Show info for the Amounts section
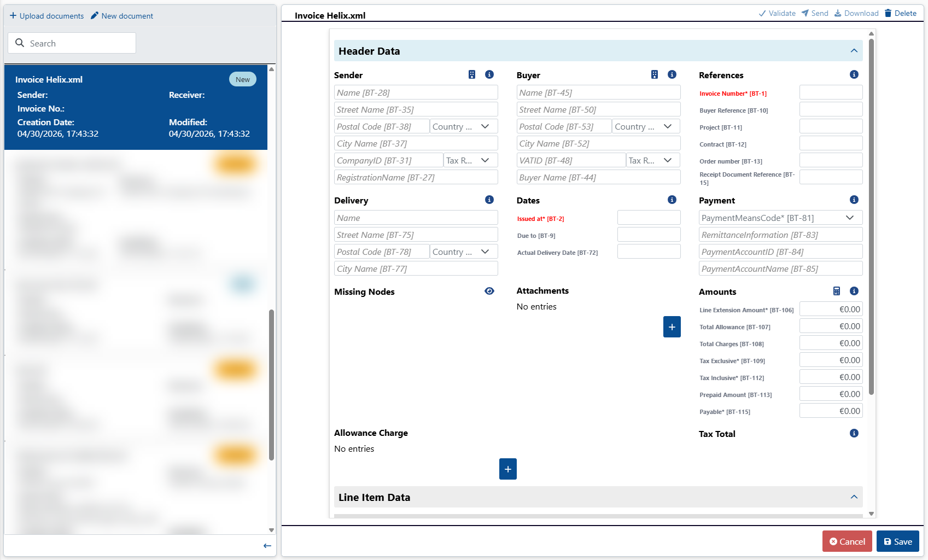This screenshot has width=928, height=560. [854, 291]
